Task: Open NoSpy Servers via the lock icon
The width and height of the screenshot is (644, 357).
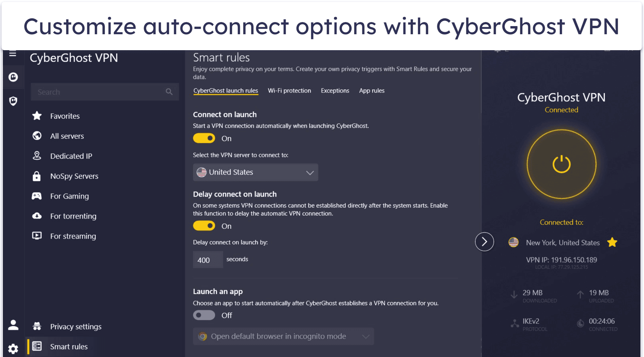Action: coord(37,176)
